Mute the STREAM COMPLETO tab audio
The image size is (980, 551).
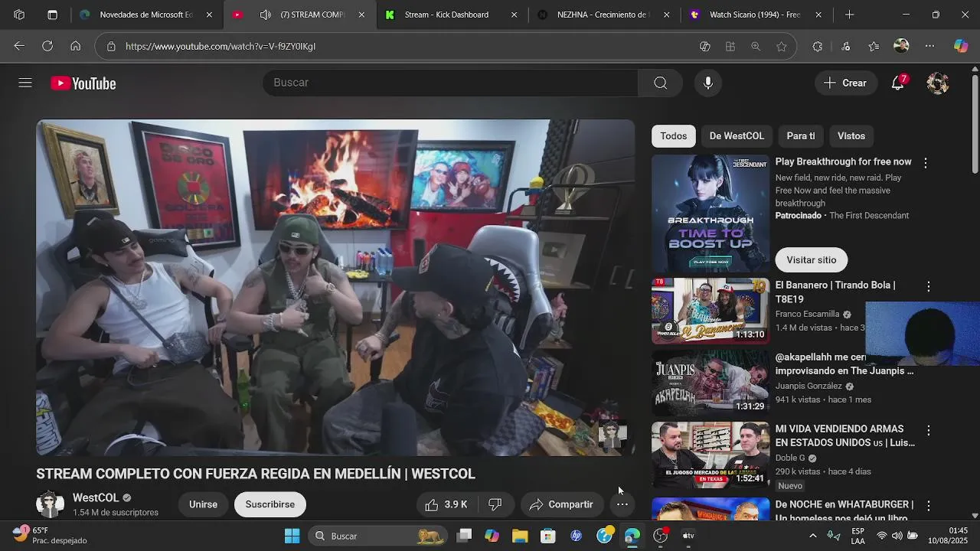(x=265, y=15)
